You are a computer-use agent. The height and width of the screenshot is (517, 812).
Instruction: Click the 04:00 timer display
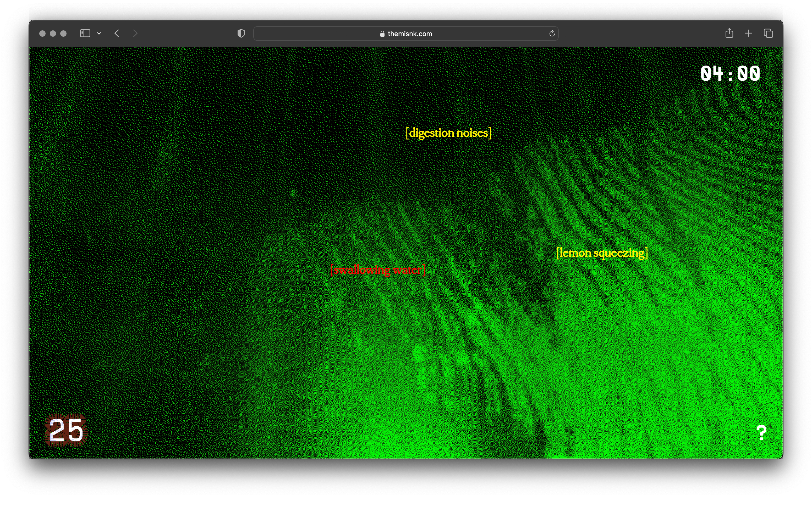pos(730,74)
